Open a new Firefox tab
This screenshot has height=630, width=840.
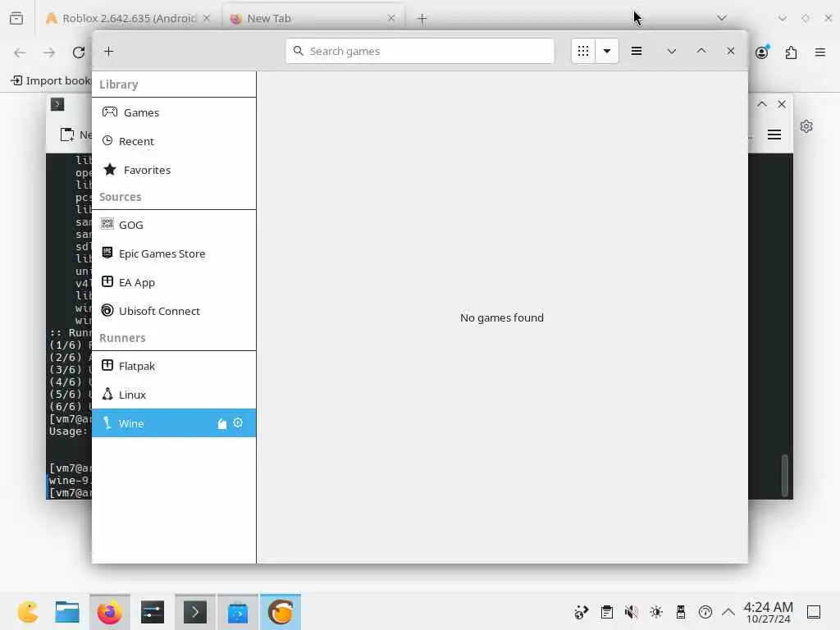[x=422, y=19]
